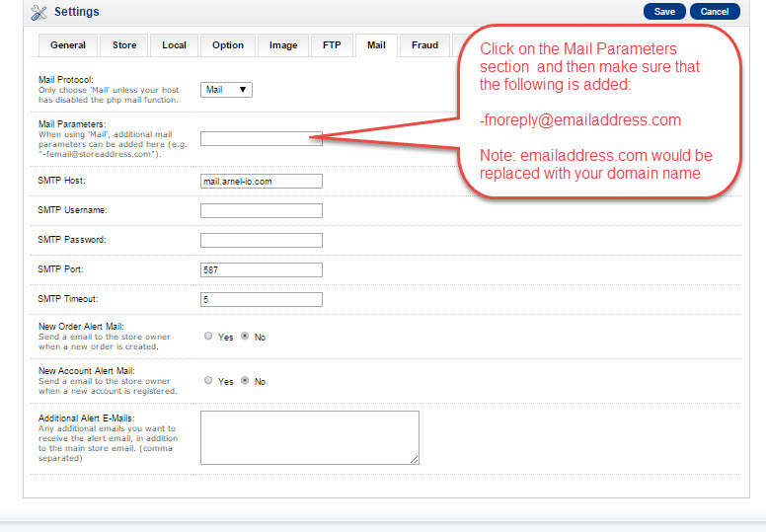Open the Store tab
Screen dimensions: 766x532
pos(124,45)
